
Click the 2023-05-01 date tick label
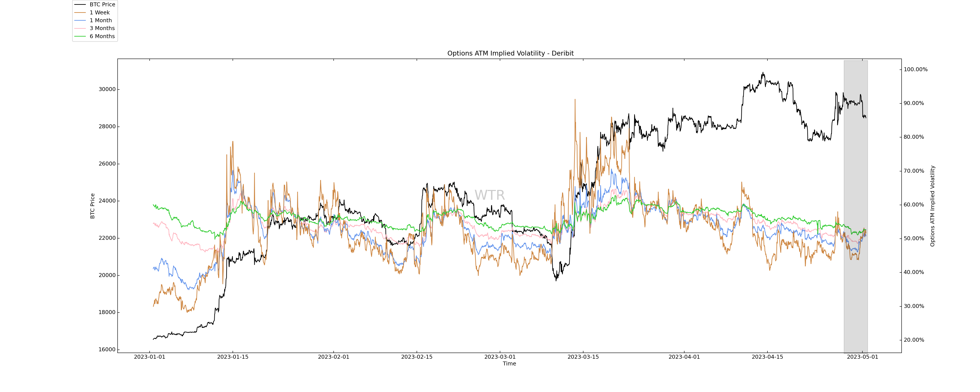pyautogui.click(x=862, y=357)
